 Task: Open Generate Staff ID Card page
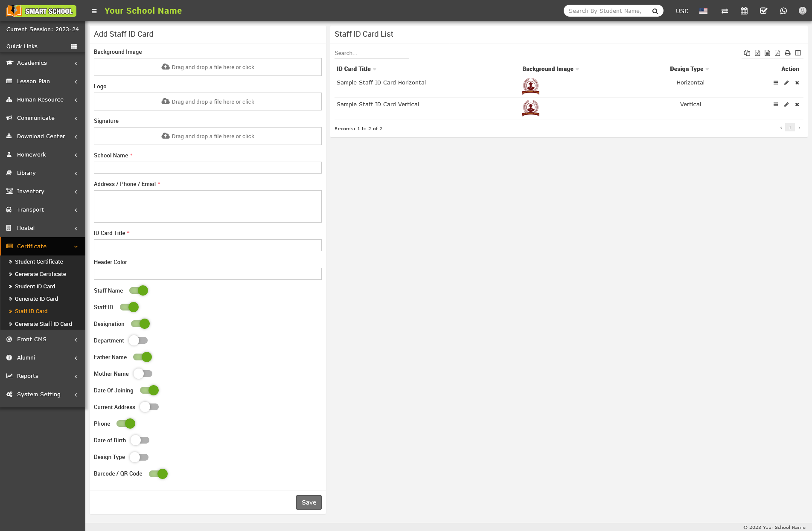[x=43, y=324]
